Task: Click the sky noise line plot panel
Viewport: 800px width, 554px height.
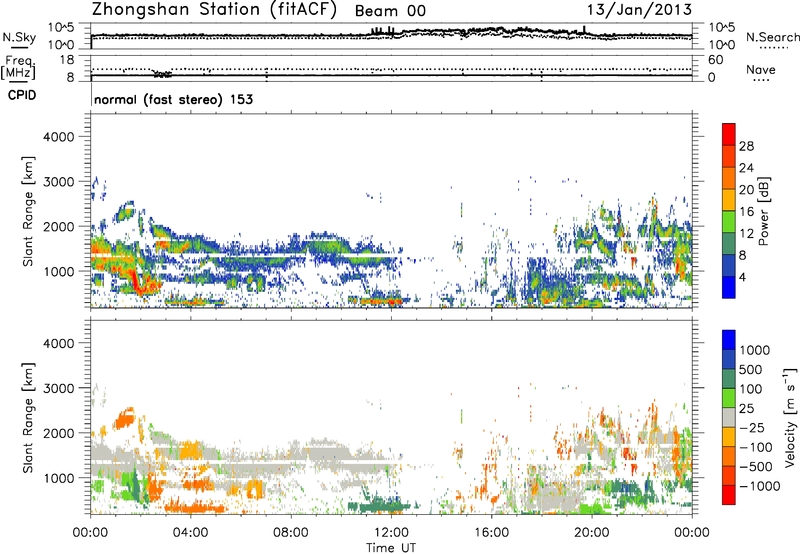Action: coord(391,36)
